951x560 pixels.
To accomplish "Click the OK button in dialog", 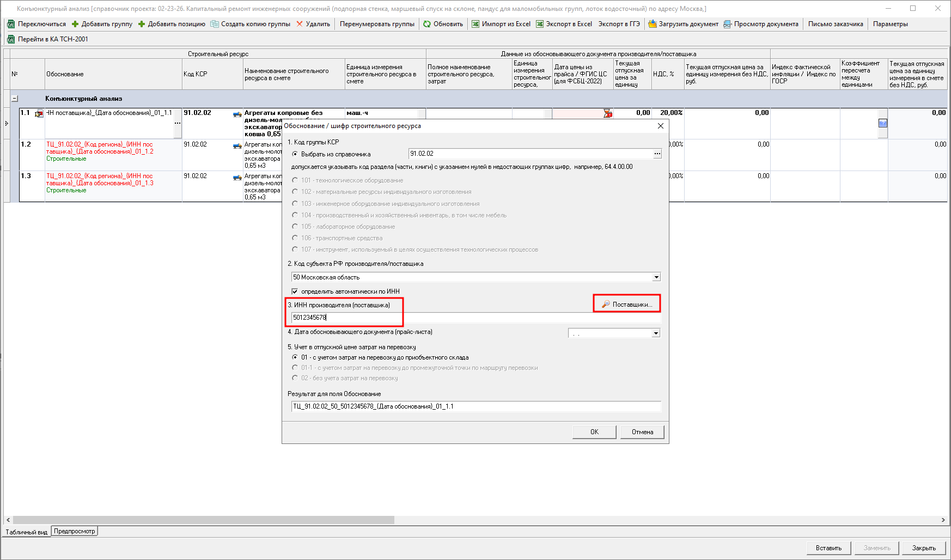I will pyautogui.click(x=594, y=432).
